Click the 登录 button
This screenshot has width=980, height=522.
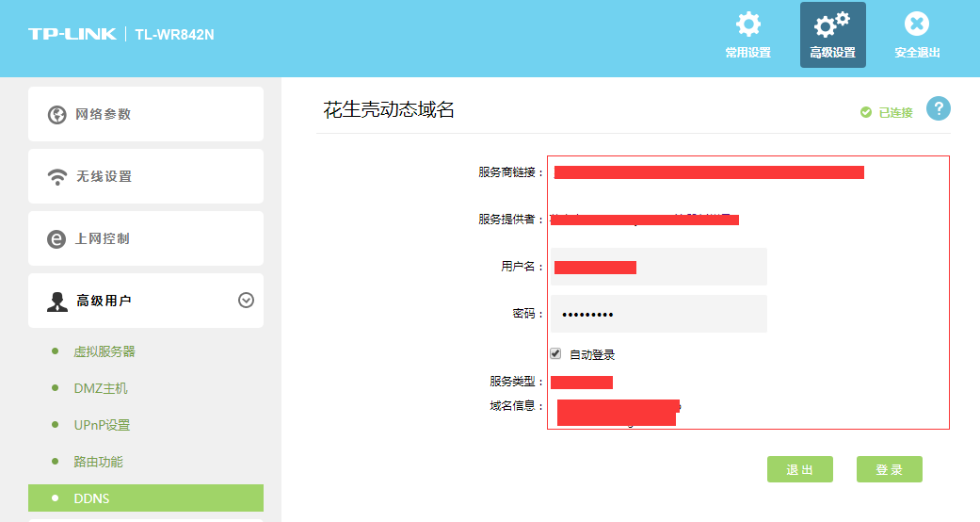(x=890, y=469)
